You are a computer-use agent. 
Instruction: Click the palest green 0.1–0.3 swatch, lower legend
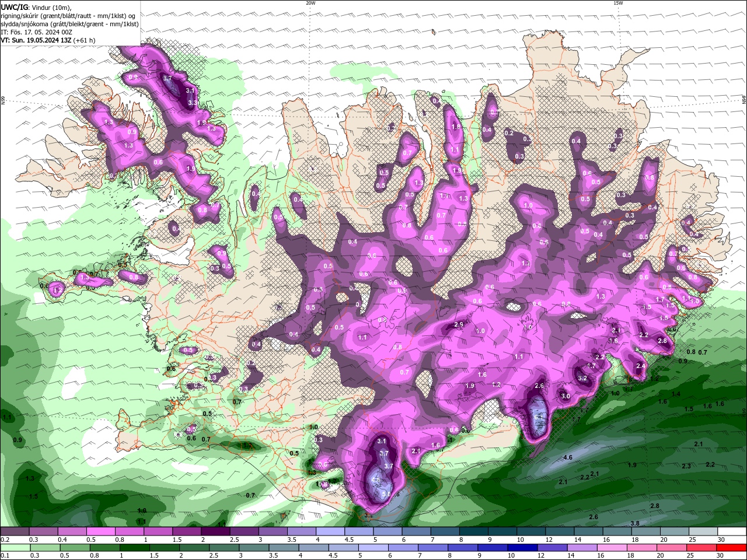15,548
